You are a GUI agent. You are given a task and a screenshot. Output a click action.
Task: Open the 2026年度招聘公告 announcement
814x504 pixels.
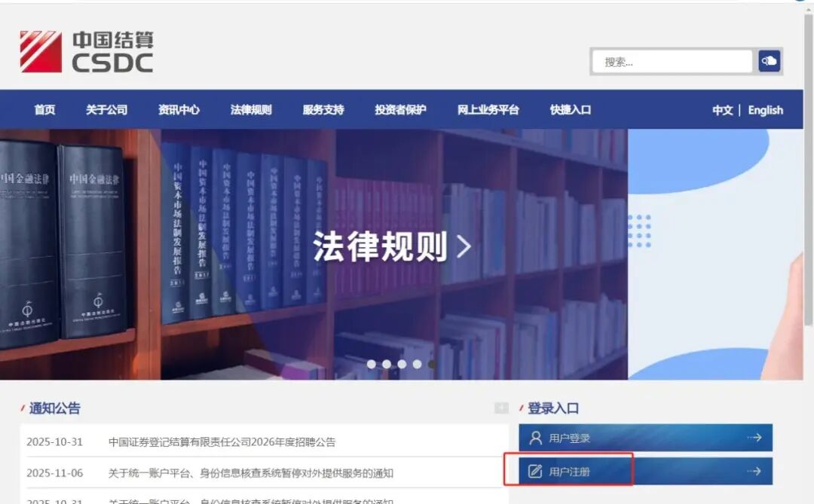point(222,441)
